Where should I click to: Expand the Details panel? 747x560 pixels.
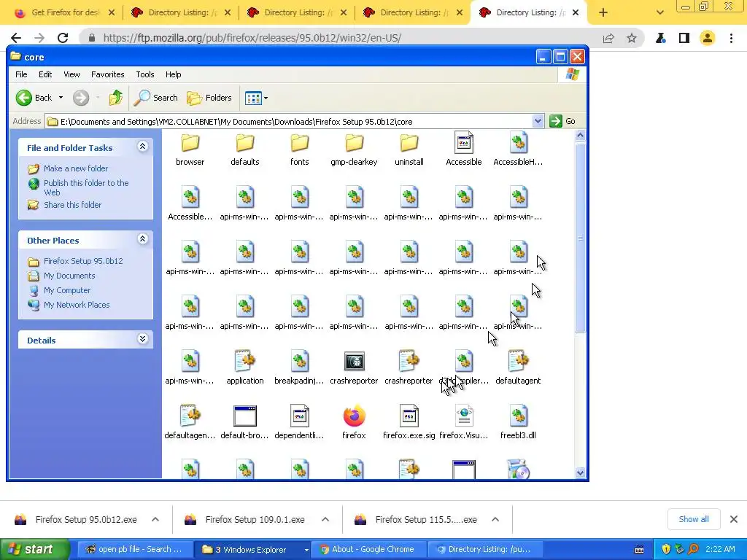point(142,339)
